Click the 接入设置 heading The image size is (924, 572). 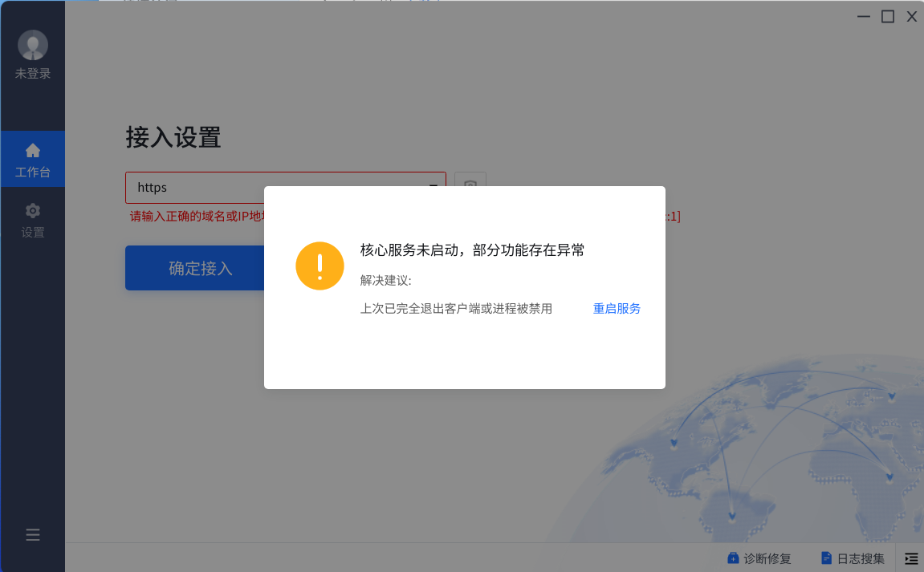click(x=173, y=137)
